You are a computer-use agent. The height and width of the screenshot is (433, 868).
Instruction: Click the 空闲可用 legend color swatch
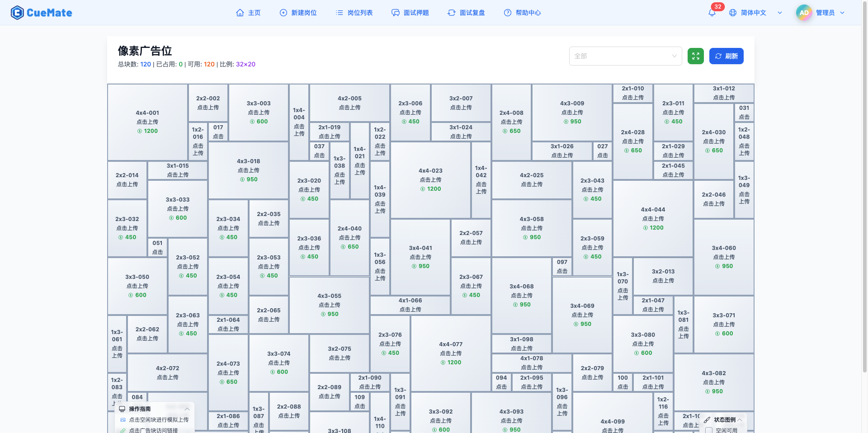pyautogui.click(x=709, y=430)
